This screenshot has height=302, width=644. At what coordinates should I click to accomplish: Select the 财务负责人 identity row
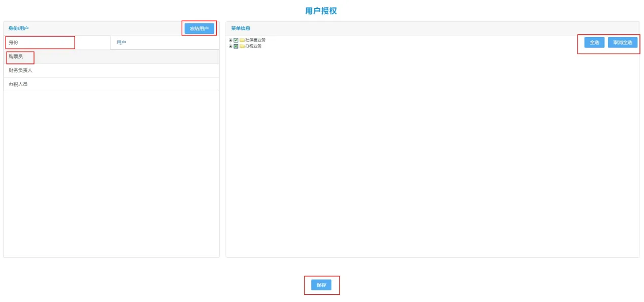[21, 70]
